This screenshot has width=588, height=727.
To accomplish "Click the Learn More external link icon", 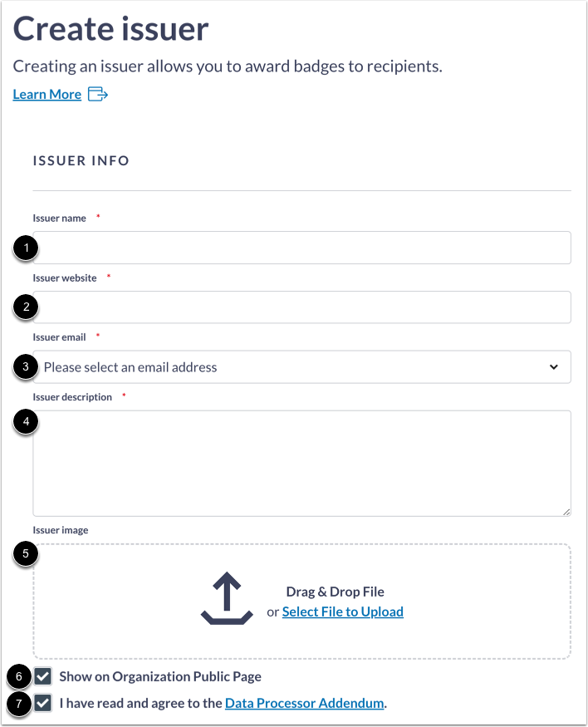I will click(96, 95).
